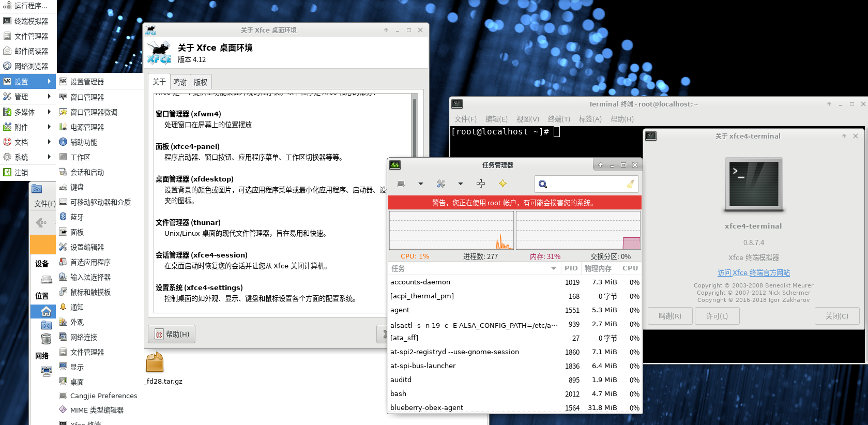The image size is (868, 425).
Task: Expand 多媒体 submenu arrow
Action: [49, 111]
